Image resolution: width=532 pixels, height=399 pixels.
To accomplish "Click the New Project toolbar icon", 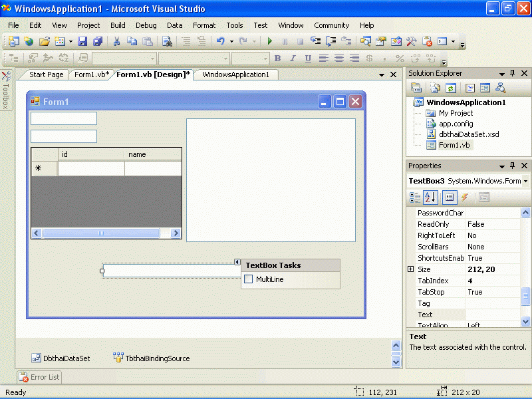I will [13, 41].
